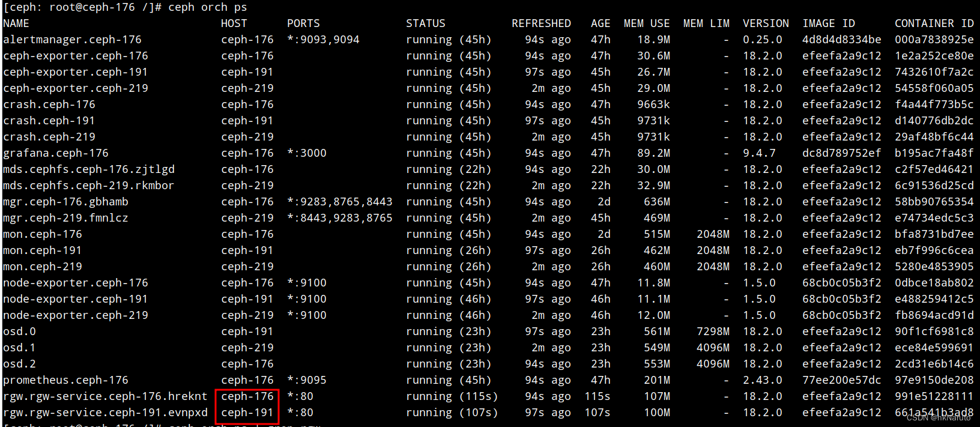The width and height of the screenshot is (980, 427).
Task: Click alertmanager.ceph-176 service name
Action: point(72,40)
